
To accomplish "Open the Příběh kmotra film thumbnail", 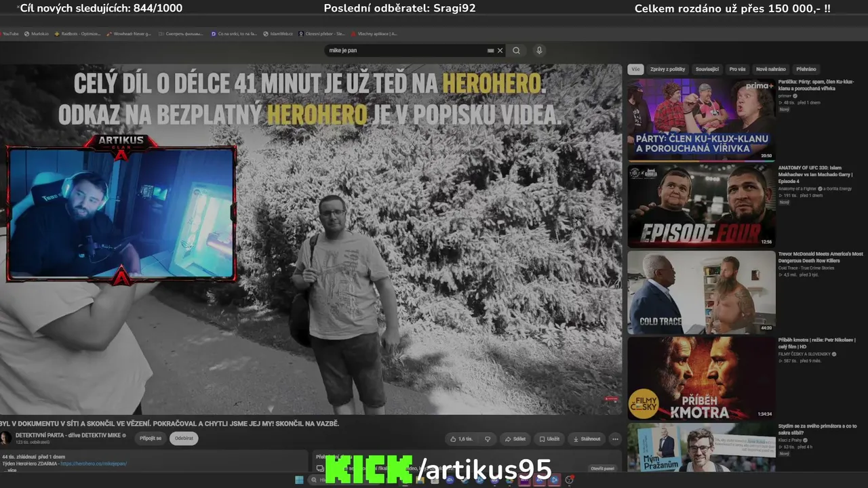I will point(701,378).
